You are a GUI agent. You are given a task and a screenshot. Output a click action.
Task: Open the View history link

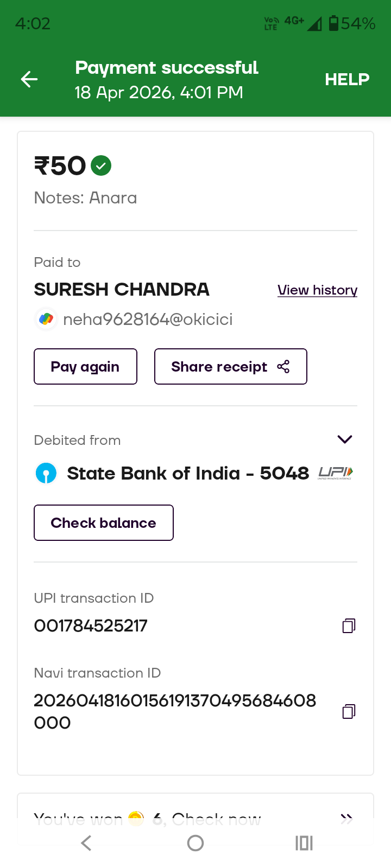coord(317,290)
